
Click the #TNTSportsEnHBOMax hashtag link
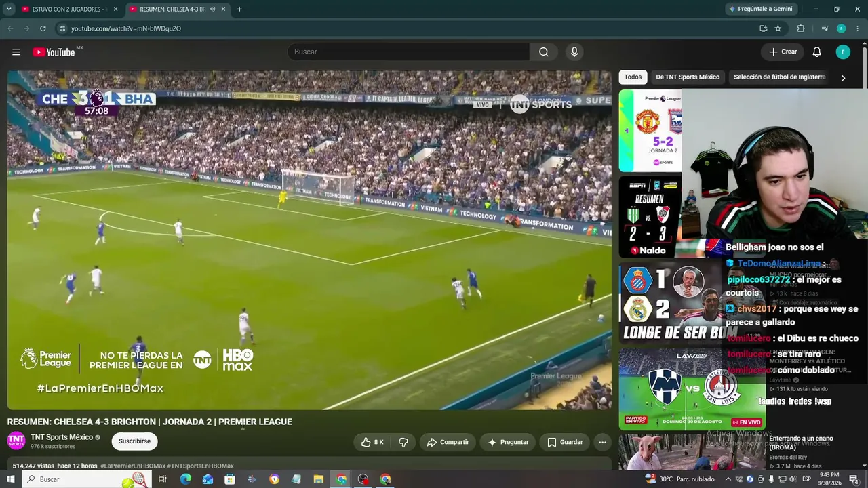[200, 466]
